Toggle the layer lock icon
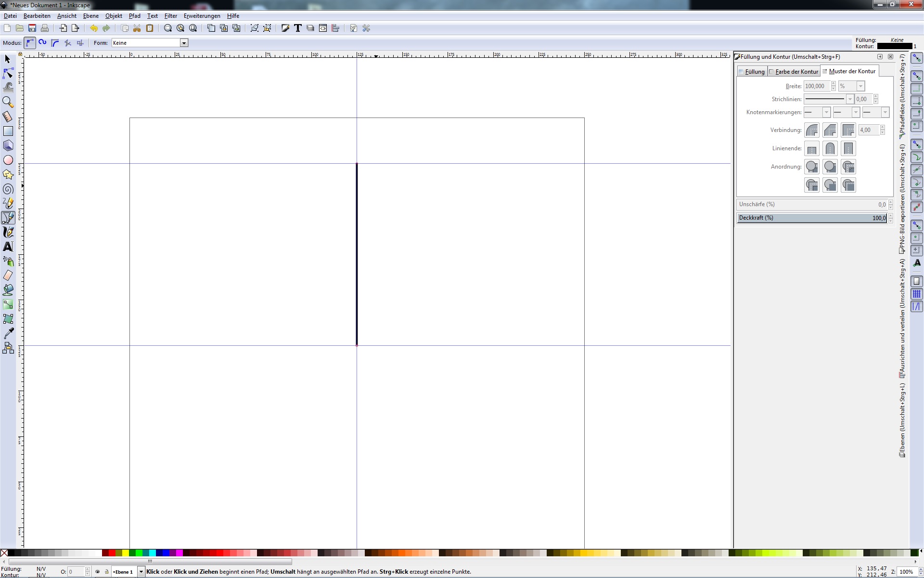Screen dimensions: 924x578 [106, 572]
